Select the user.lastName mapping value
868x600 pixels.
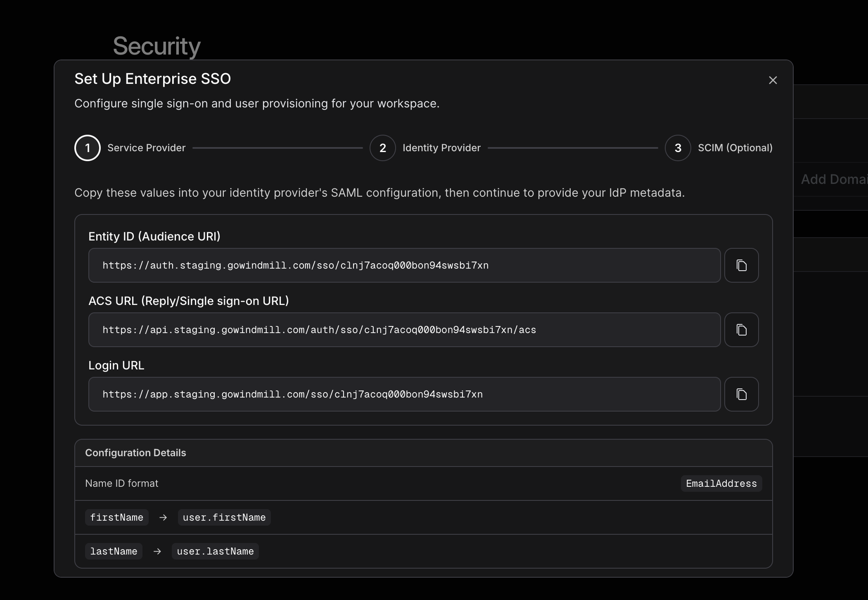215,551
